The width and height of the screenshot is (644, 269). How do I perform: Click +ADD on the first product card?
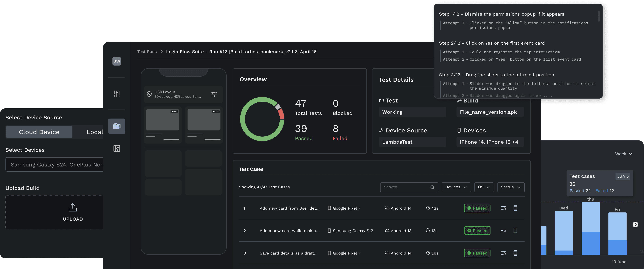click(174, 112)
